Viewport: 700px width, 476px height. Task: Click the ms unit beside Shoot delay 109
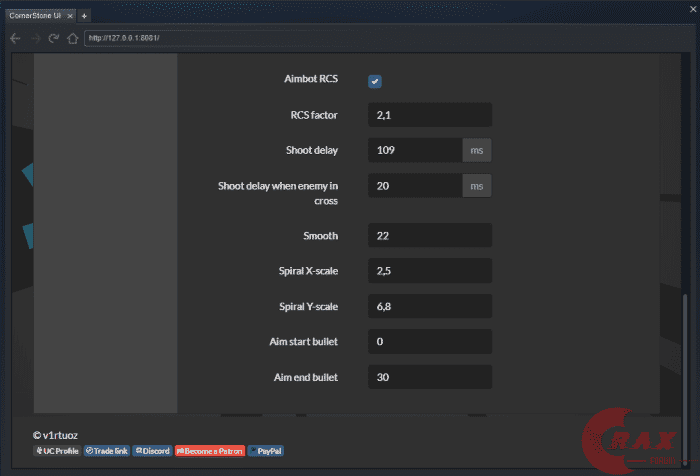click(x=477, y=150)
